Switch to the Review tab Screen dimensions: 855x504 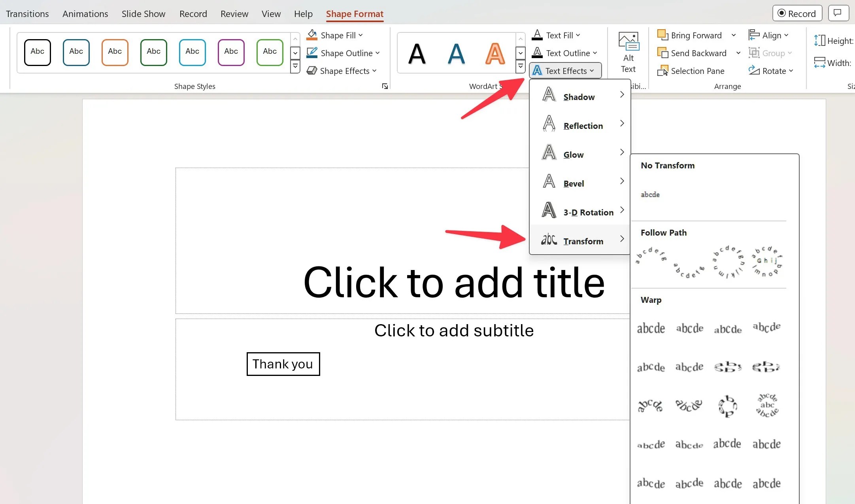(234, 13)
